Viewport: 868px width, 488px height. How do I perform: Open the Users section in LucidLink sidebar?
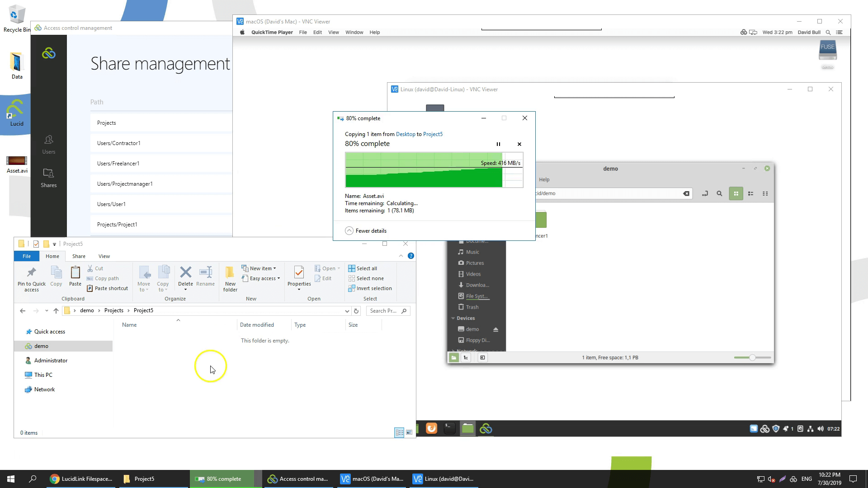(x=48, y=144)
